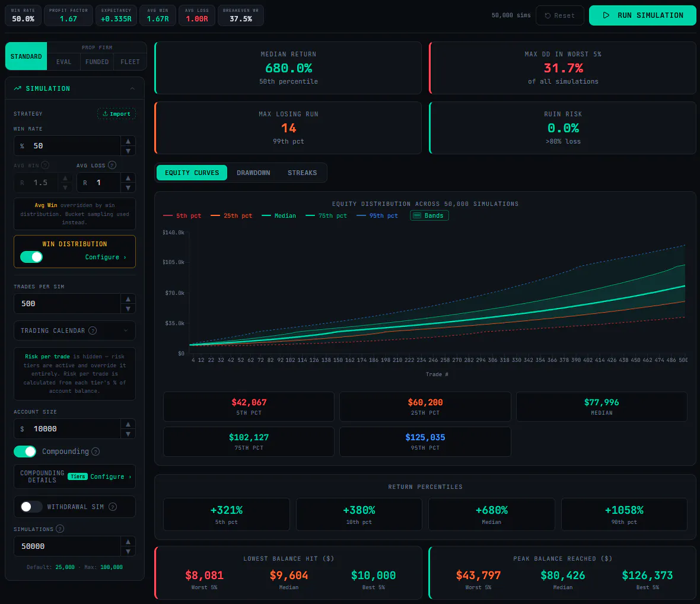This screenshot has width=700, height=604.
Task: Click the reset circular arrow icon
Action: (548, 15)
